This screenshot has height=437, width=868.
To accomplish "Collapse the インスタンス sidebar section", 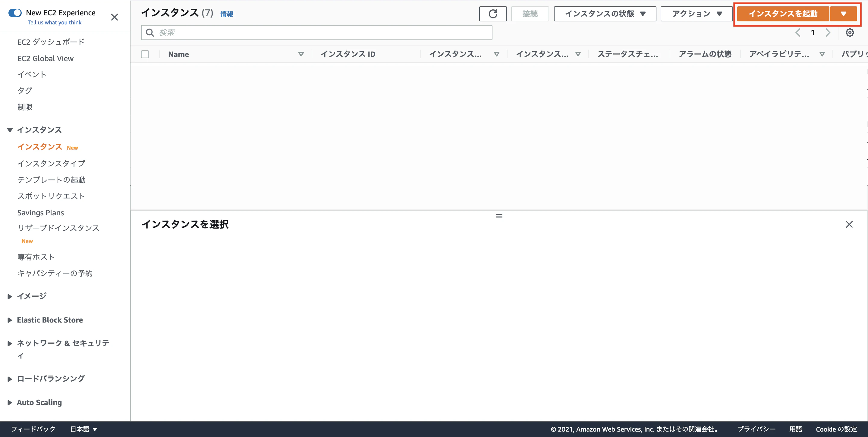I will (x=10, y=130).
